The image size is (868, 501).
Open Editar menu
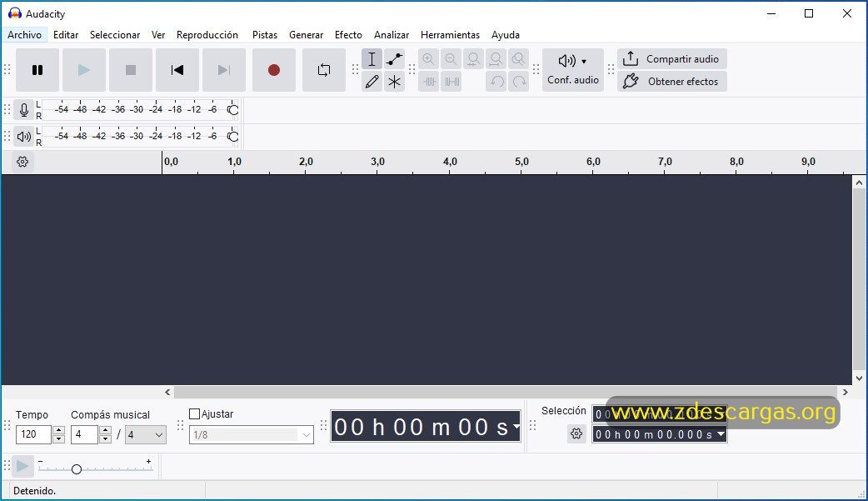66,34
